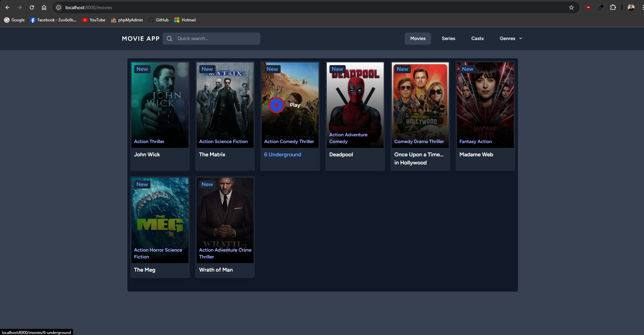Click the eyedropper extension icon

point(601,7)
